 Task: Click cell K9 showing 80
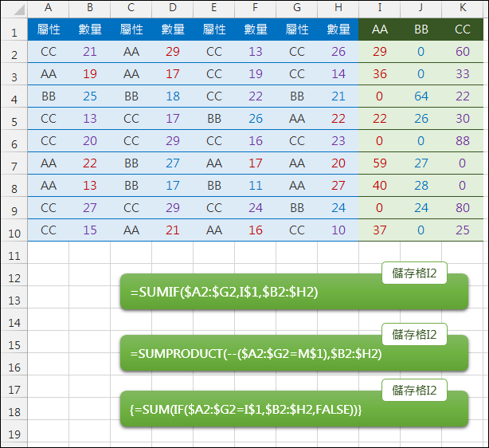tap(463, 208)
